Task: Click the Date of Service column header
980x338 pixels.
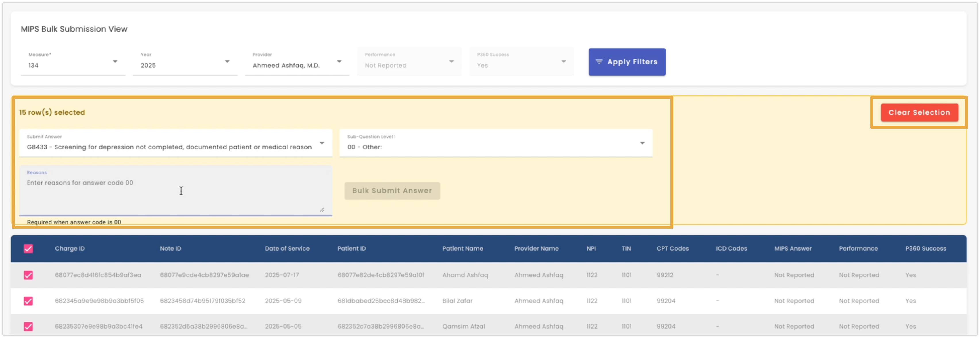Action: tap(287, 249)
